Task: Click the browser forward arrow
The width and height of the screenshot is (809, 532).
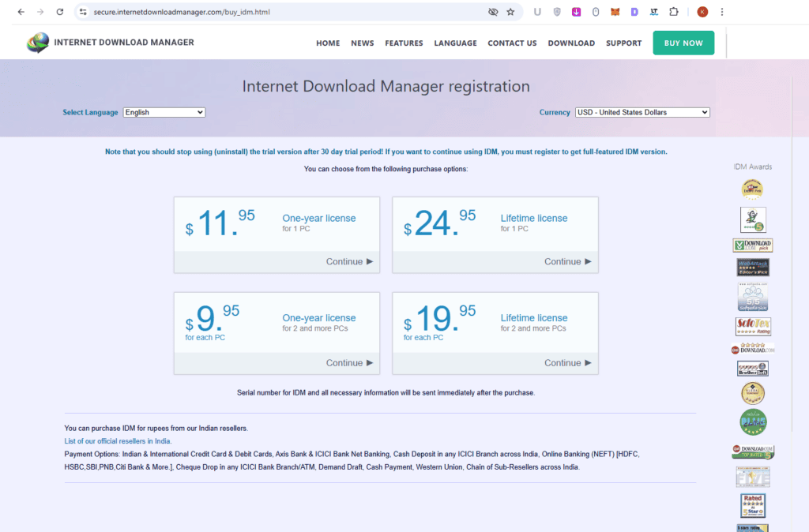Action: point(40,12)
